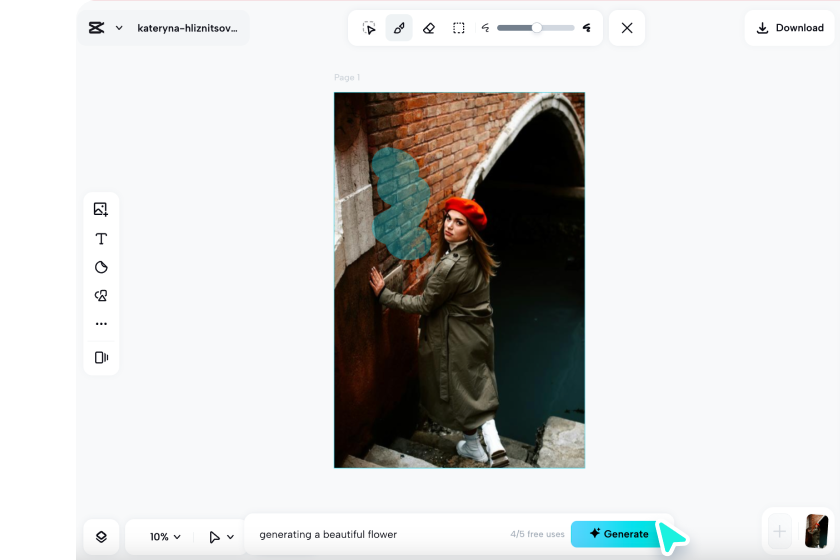Click the Generate button
Viewport: 840px width, 560px height.
click(619, 534)
